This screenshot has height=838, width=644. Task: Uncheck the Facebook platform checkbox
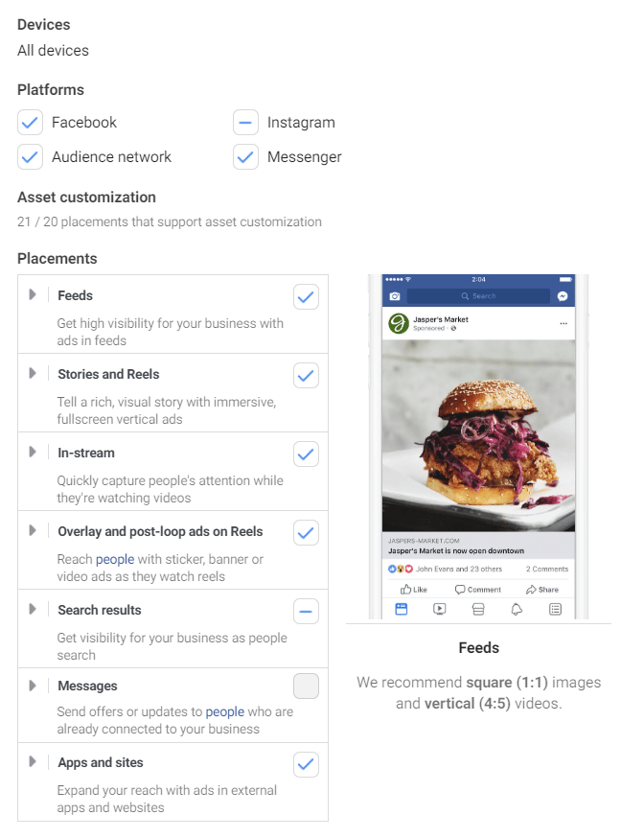(x=30, y=123)
